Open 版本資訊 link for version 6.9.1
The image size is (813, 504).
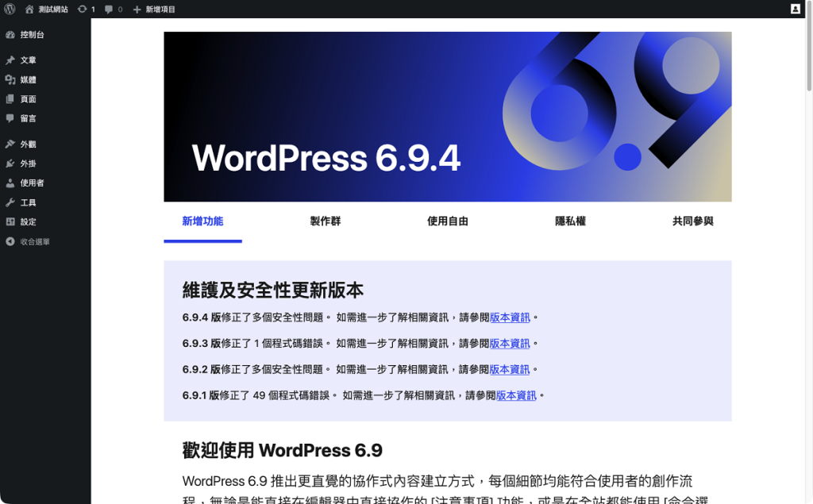[516, 395]
